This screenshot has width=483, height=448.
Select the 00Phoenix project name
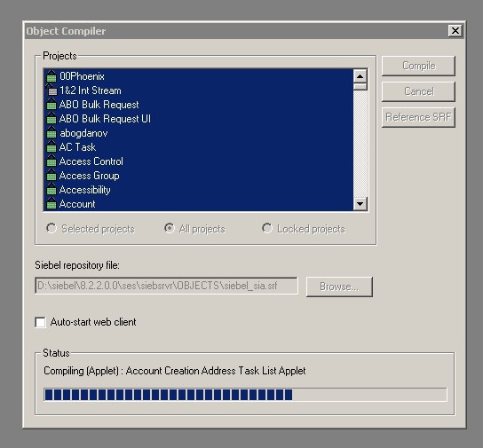(x=82, y=76)
